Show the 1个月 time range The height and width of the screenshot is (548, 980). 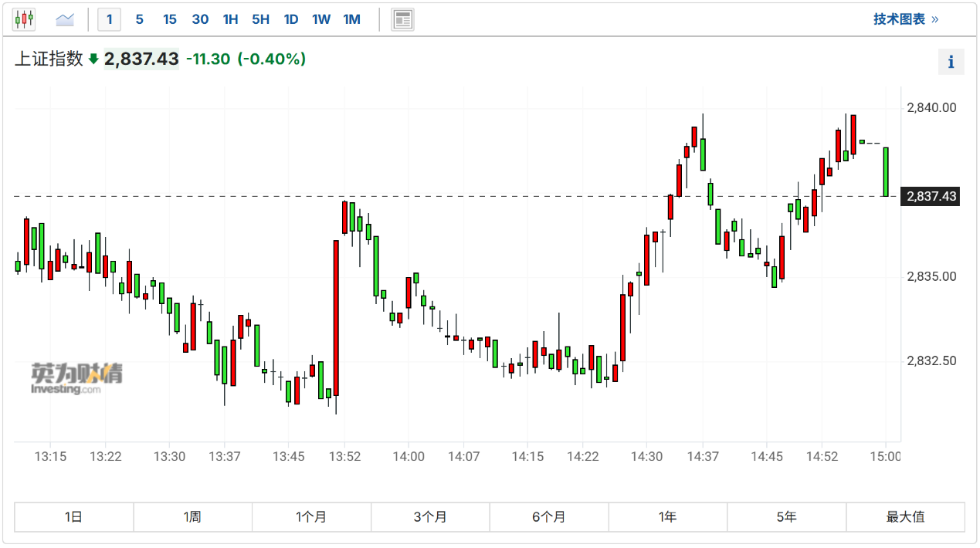311,517
